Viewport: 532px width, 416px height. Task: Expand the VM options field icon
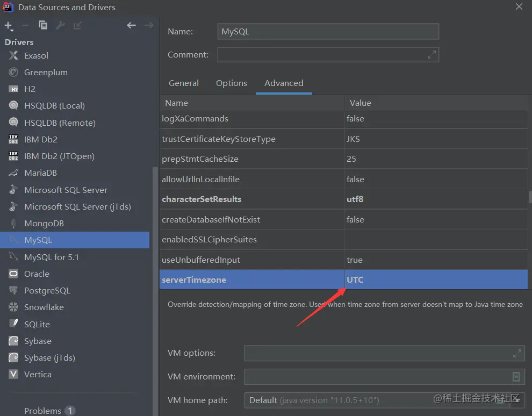click(517, 353)
